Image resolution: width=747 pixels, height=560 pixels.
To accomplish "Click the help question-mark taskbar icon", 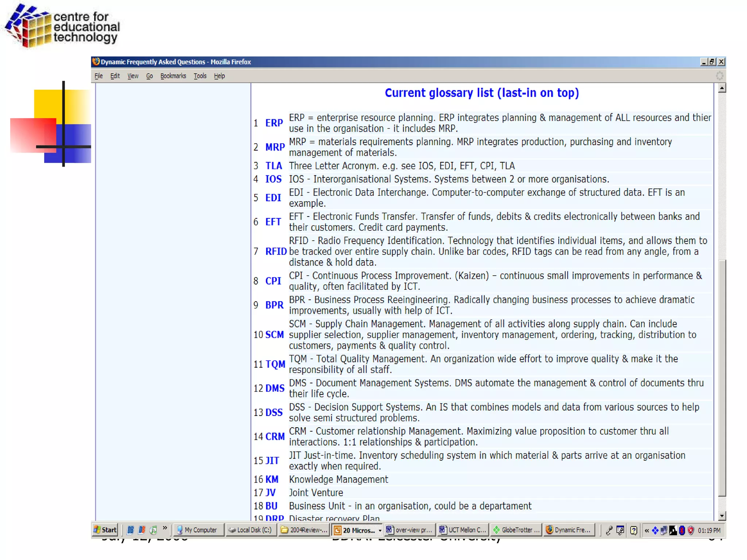I will (x=634, y=530).
